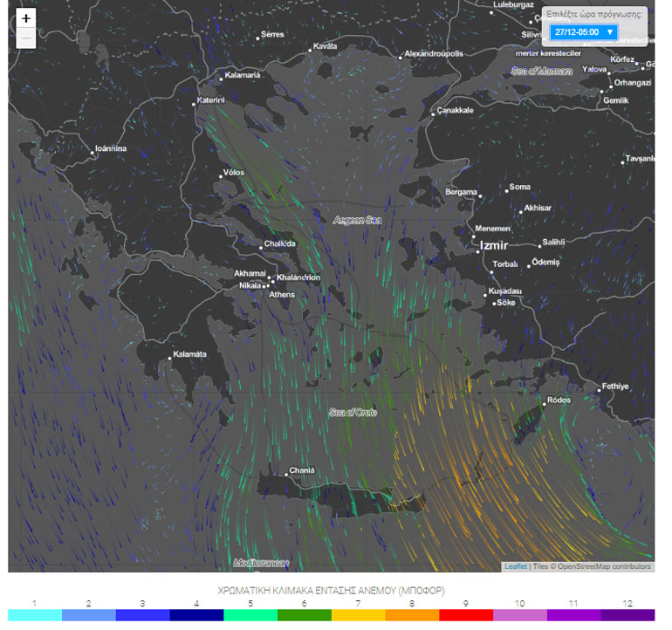This screenshot has height=630, width=672.
Task: Click the Izmir city label
Action: (x=493, y=246)
